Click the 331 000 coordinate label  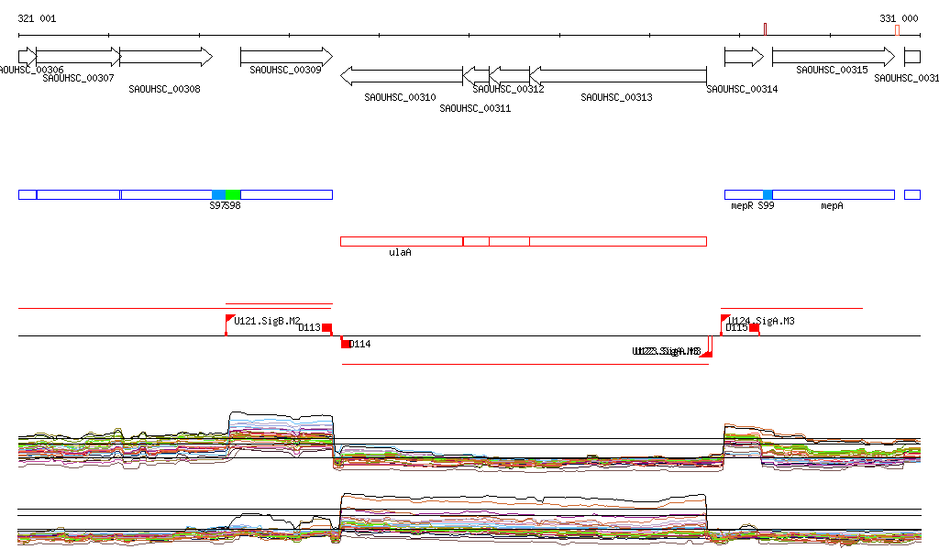(899, 18)
